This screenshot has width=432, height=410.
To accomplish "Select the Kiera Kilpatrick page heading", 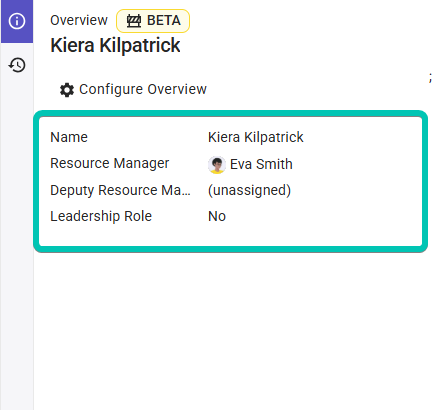I will point(115,45).
